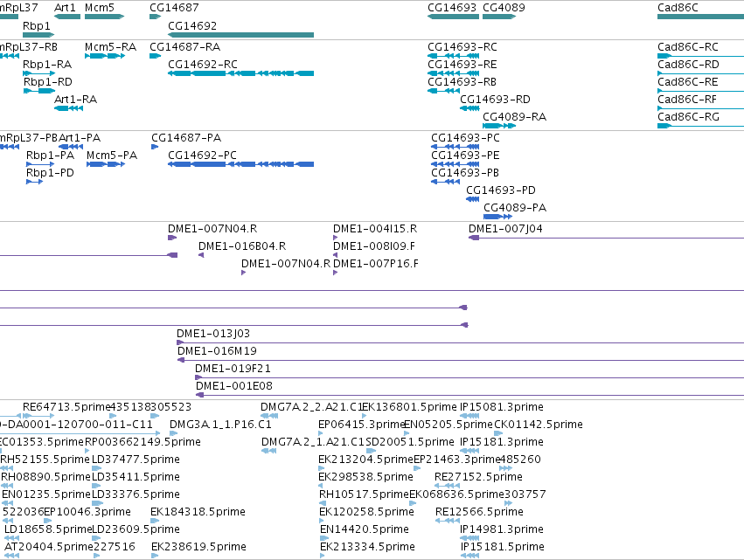
Task: Open the EK238619.5prime EST label
Action: pos(198,547)
